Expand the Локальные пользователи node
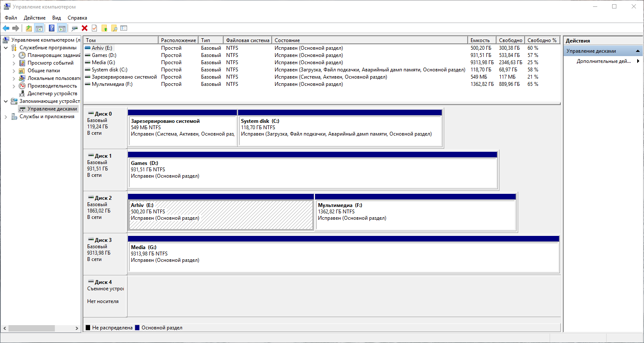644x343 pixels. pos(14,78)
